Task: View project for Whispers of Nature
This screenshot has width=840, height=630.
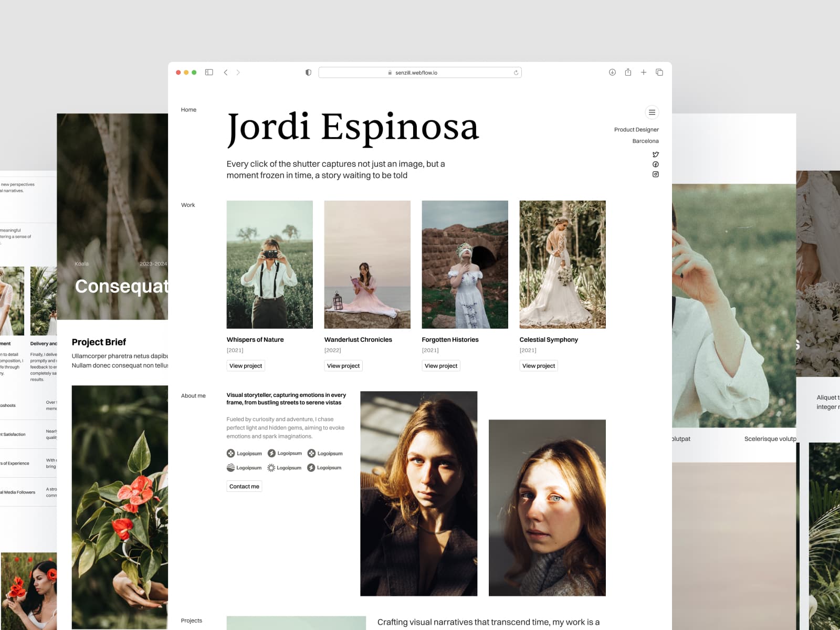Action: click(x=246, y=366)
